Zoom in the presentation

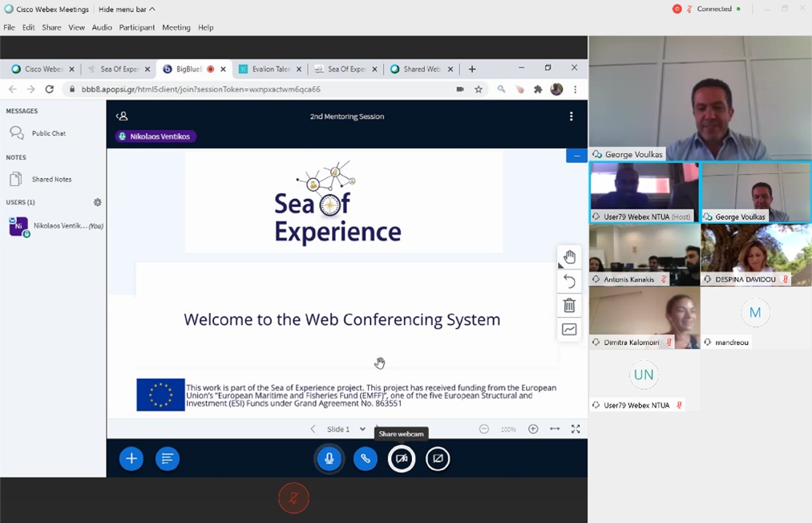click(x=533, y=429)
